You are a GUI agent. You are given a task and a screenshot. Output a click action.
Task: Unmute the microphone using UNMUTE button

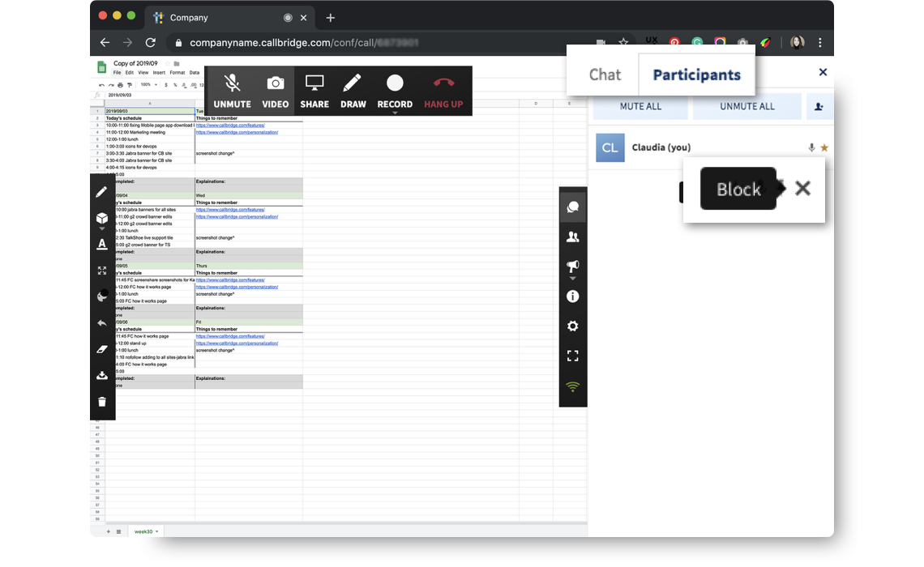tap(232, 91)
